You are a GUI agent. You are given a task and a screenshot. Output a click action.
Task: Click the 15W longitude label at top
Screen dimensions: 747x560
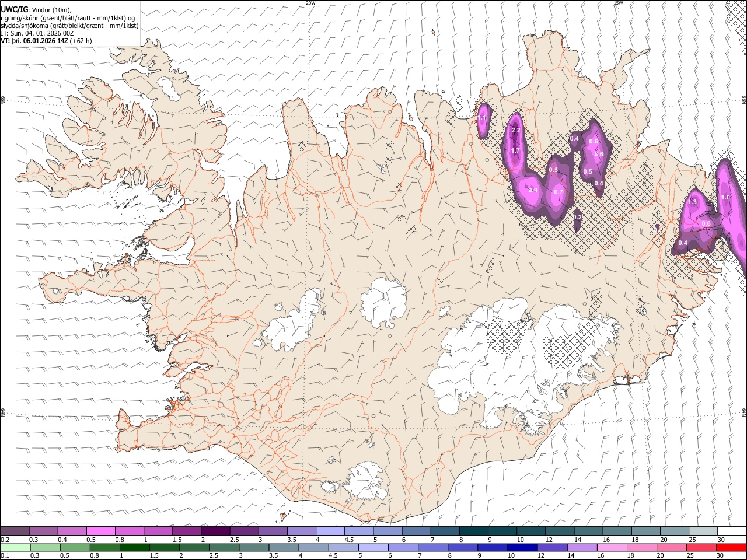coord(618,3)
